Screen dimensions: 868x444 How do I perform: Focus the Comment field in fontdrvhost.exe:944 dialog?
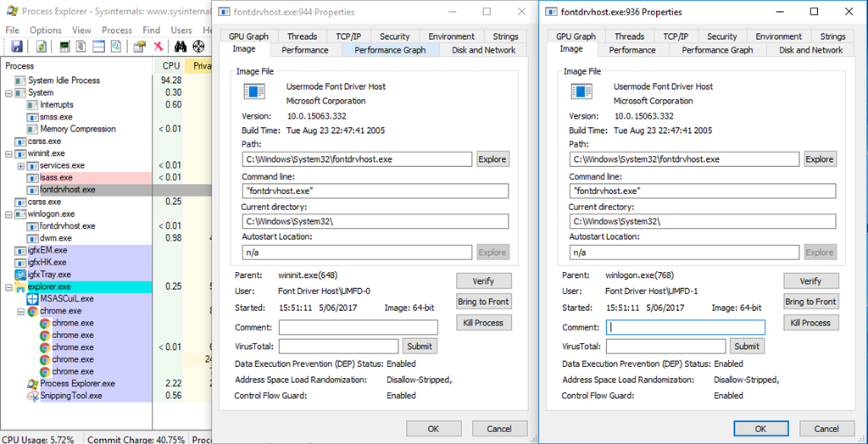(x=359, y=327)
